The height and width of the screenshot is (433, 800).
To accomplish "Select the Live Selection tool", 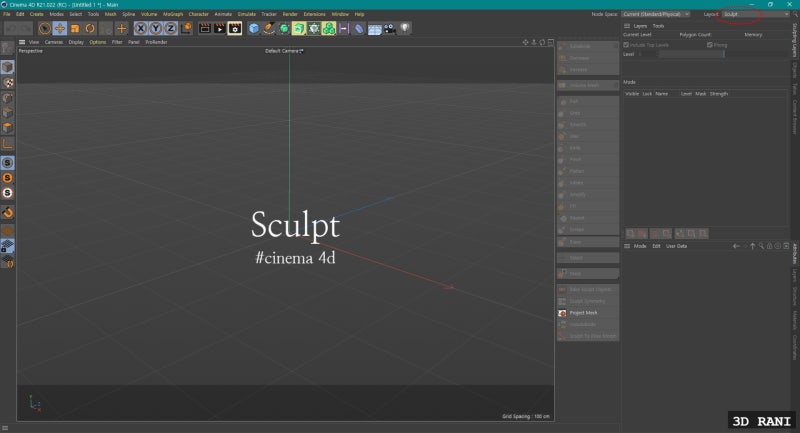I will pyautogui.click(x=44, y=29).
